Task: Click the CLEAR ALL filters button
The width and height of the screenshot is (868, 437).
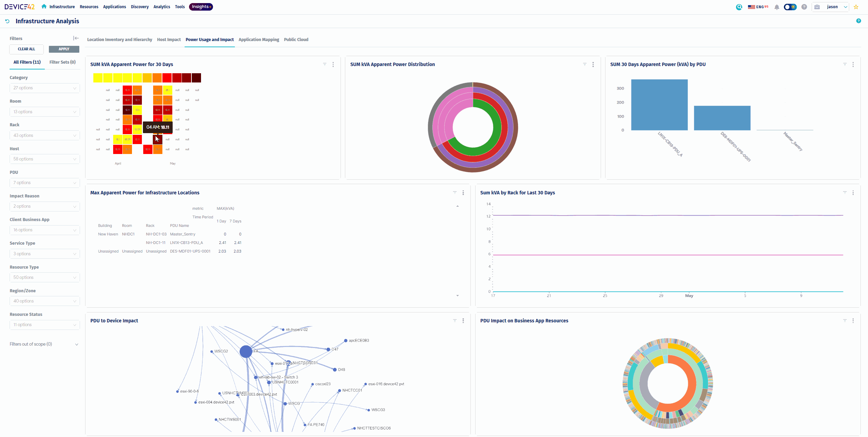Action: click(x=26, y=49)
